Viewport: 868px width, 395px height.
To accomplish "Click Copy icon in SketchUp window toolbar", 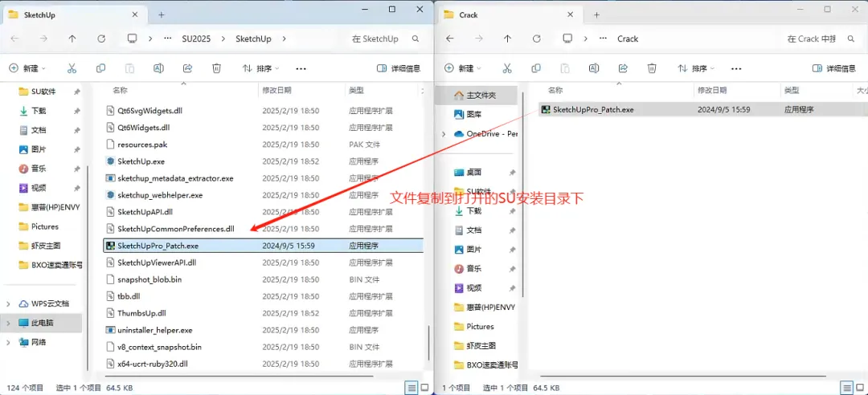I will [100, 68].
